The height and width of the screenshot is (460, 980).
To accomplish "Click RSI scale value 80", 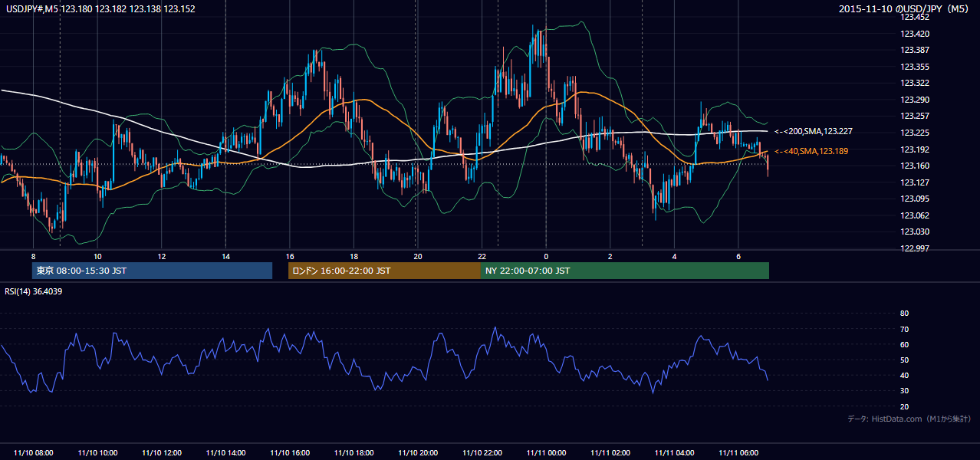I will point(904,314).
